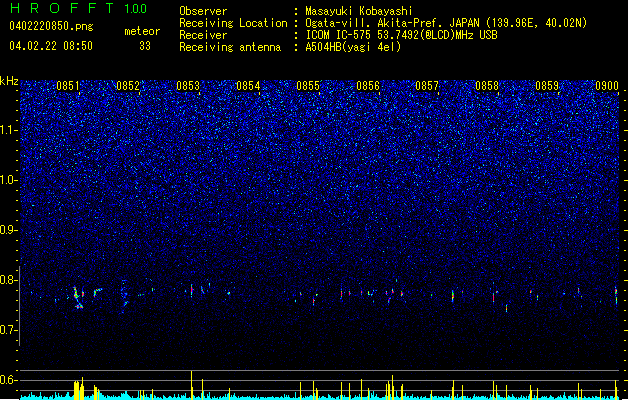Click the 'meteor' label

(x=142, y=31)
